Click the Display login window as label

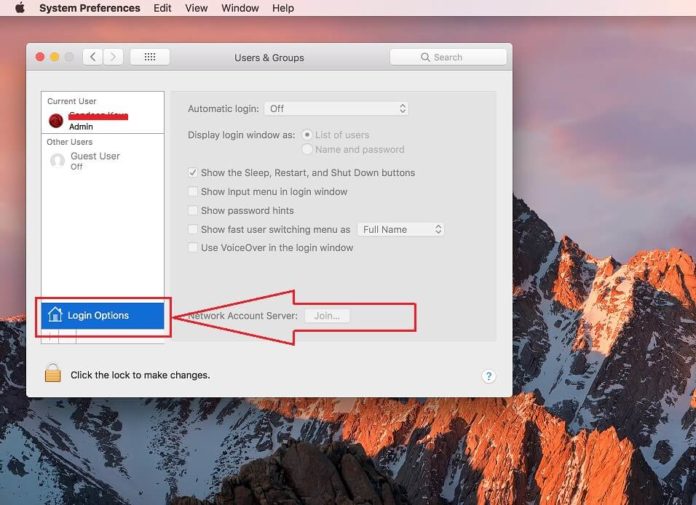[x=241, y=135]
